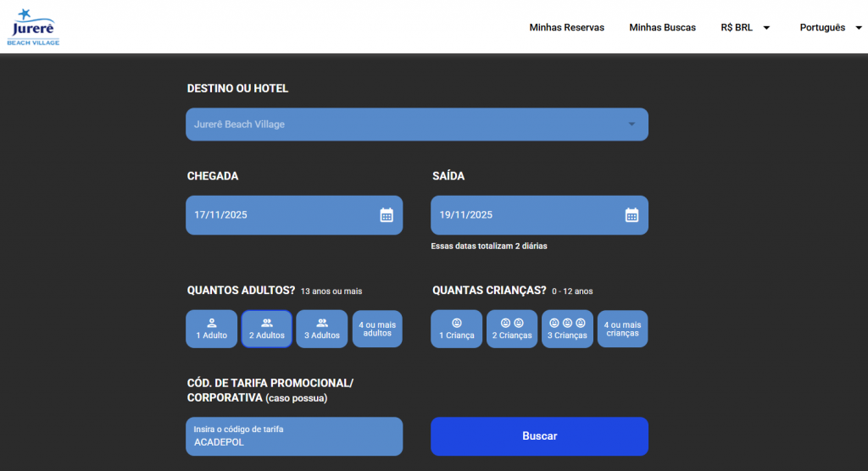Viewport: 868px width, 471px height.
Task: Choose 4 ou mais adultos
Action: click(x=377, y=329)
